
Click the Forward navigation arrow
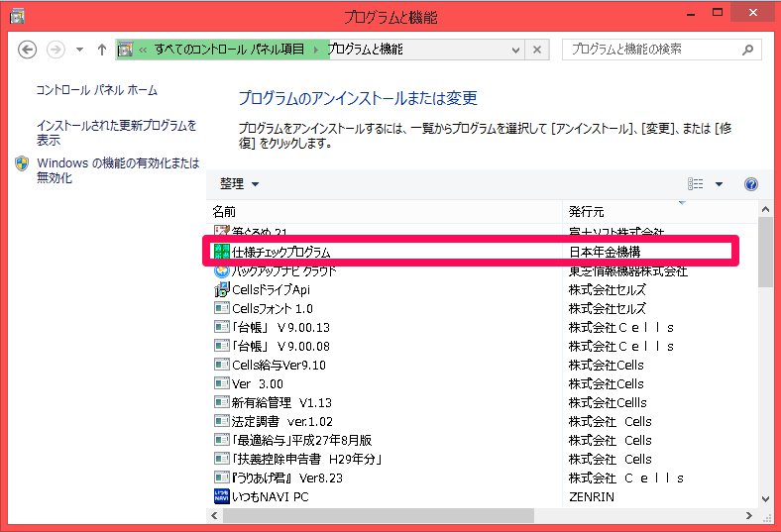(x=56, y=50)
